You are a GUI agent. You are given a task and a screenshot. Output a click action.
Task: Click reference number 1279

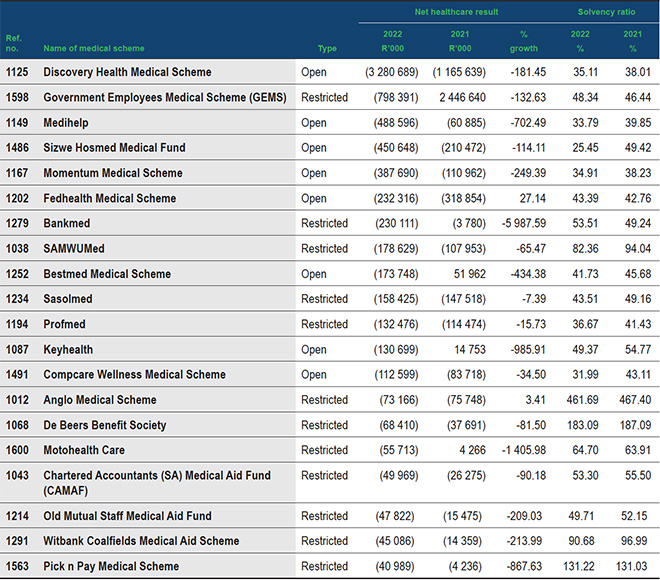pyautogui.click(x=17, y=223)
